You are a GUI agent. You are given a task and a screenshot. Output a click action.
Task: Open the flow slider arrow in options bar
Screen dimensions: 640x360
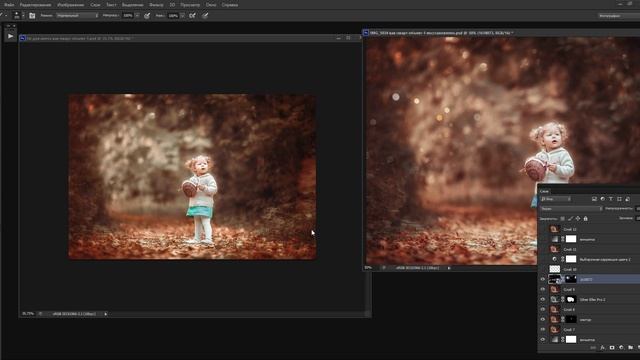click(x=182, y=16)
